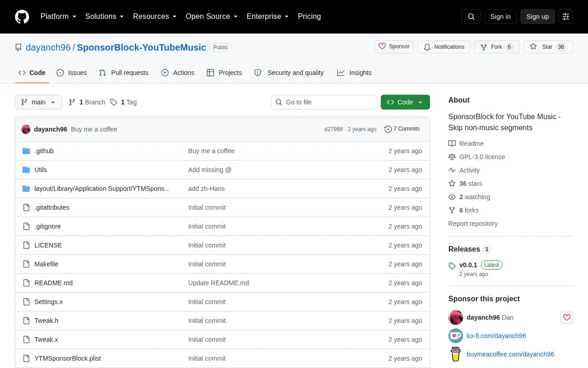Open the Tweak.x file
The image size is (588, 368).
[46, 339]
